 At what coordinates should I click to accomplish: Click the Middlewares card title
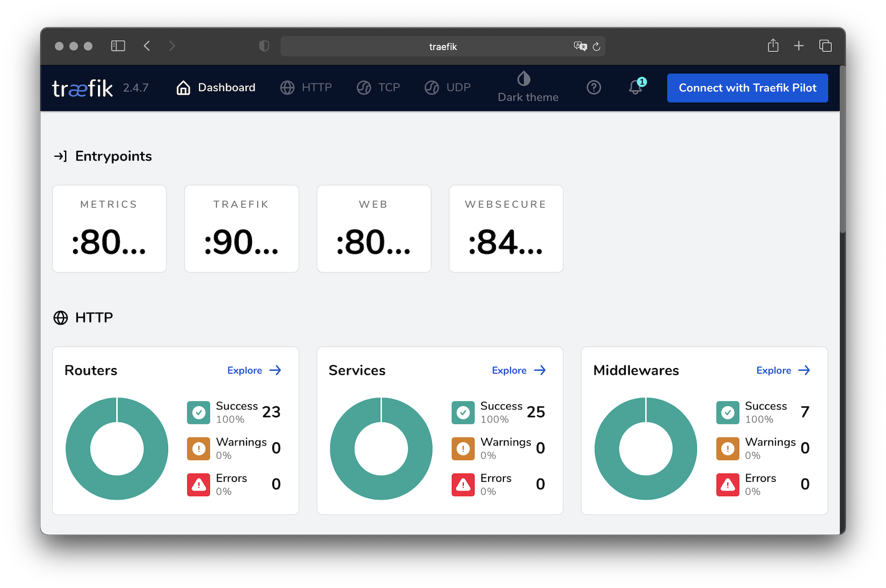(x=636, y=370)
